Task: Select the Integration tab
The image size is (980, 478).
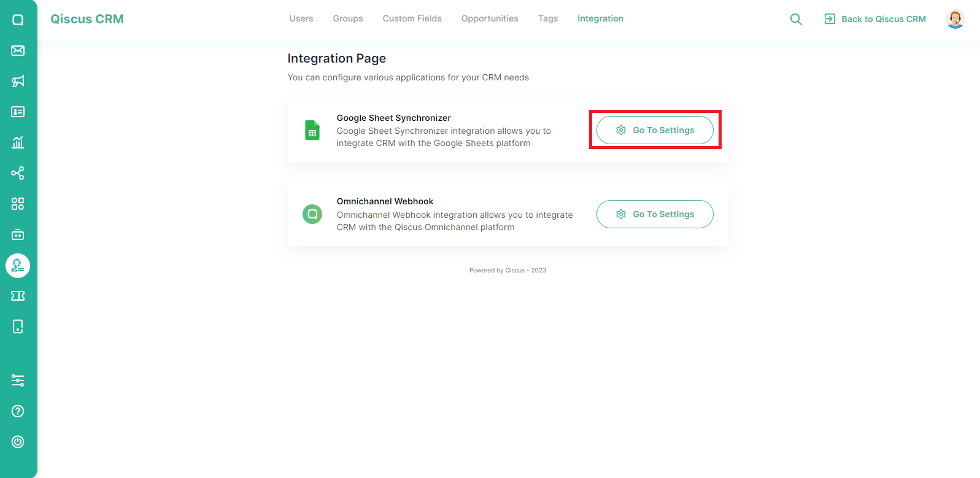Action: (600, 18)
